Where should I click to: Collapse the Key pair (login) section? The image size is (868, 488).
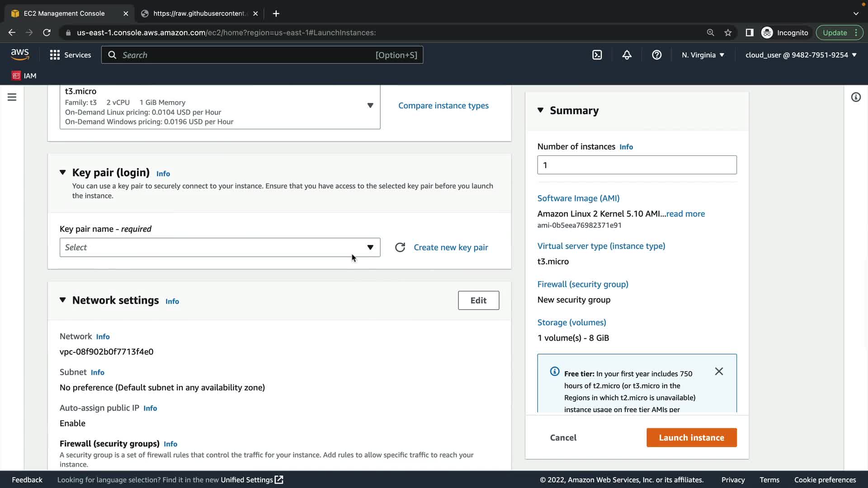(63, 172)
